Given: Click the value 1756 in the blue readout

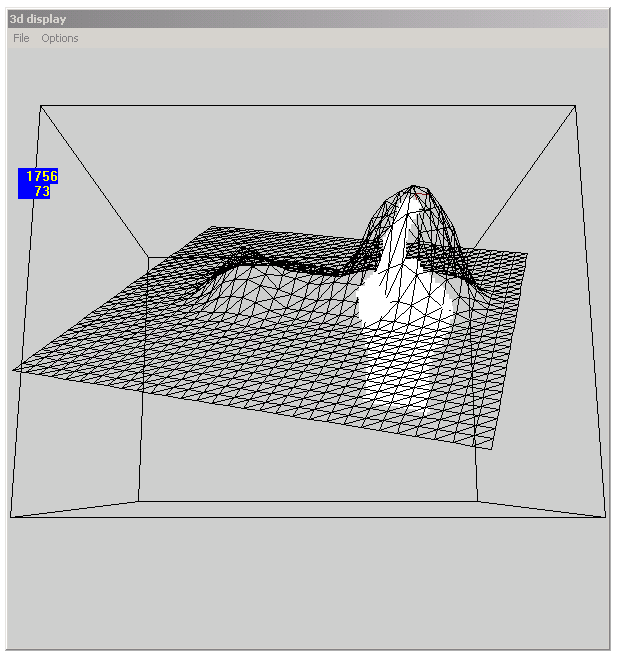Looking at the screenshot, I should 42,176.
